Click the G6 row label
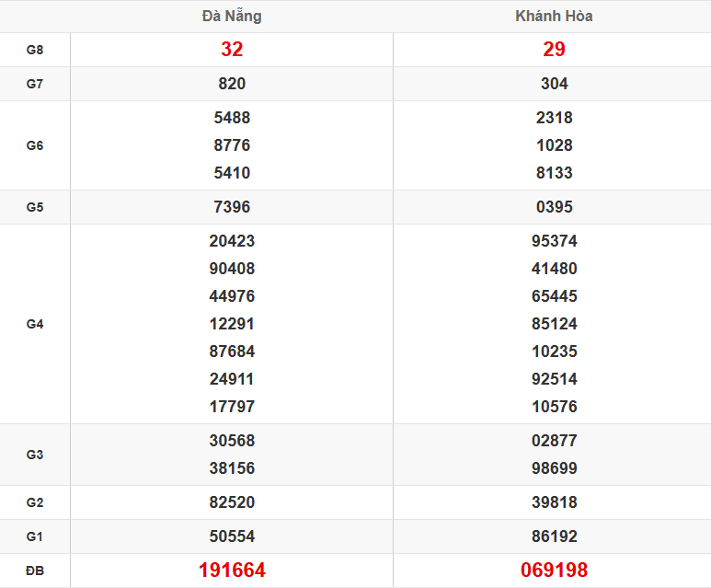This screenshot has width=711, height=588. coord(35,145)
